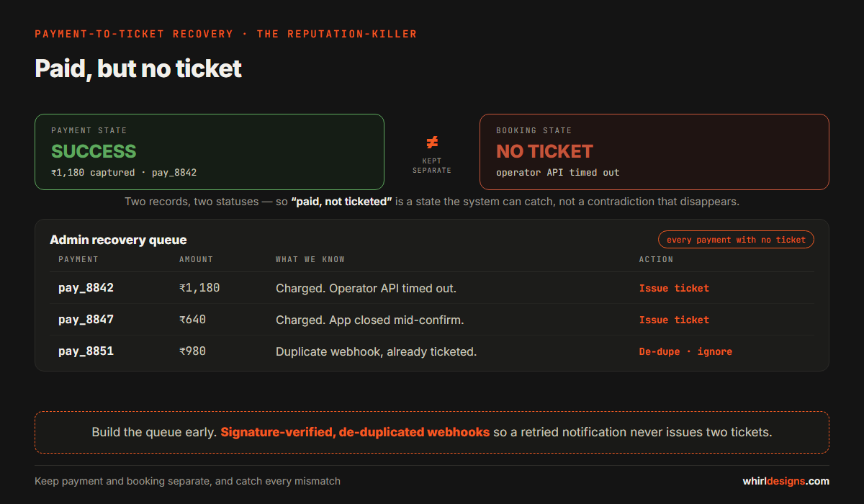Screen dimensions: 864x504
Task: Click 'Signature-verified, de-duplicated webhooks' highlighted text
Action: 355,433
